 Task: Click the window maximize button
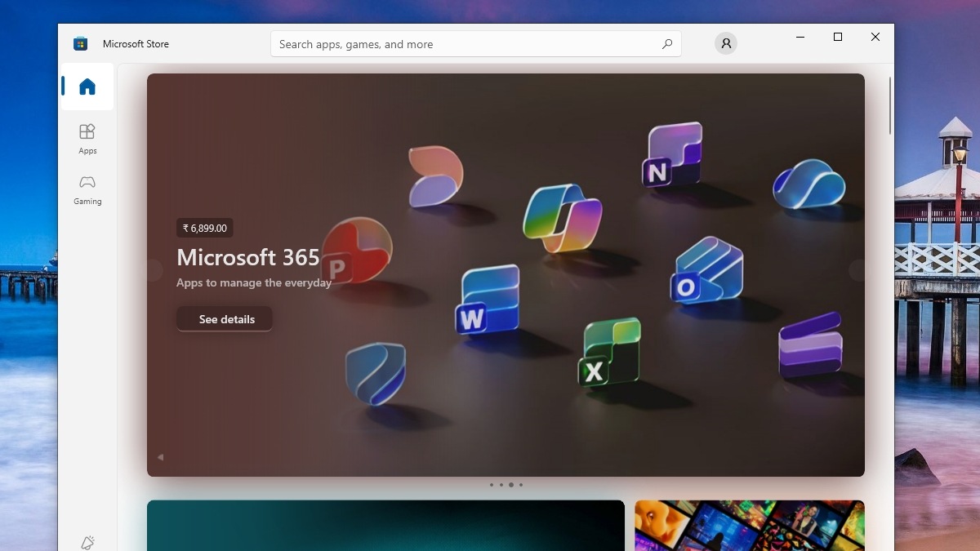(837, 37)
